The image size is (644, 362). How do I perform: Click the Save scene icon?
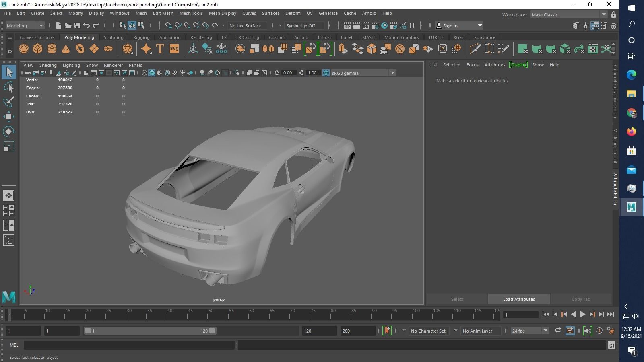point(77,25)
